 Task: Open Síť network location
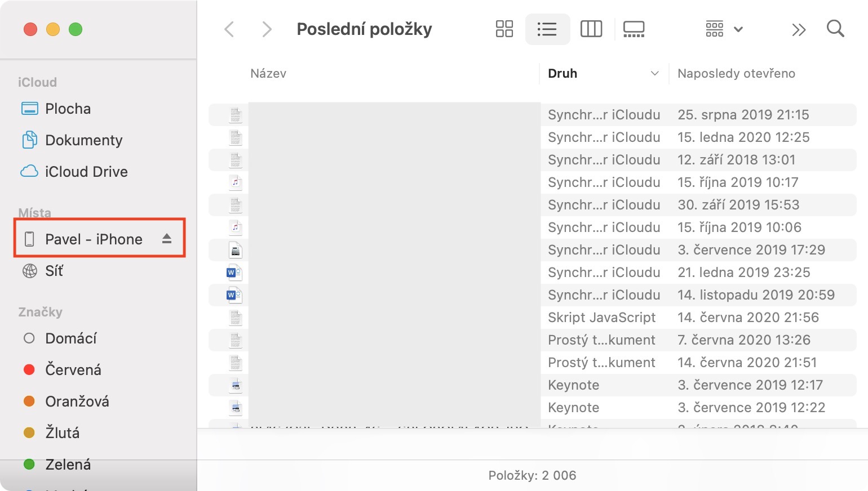pos(54,271)
